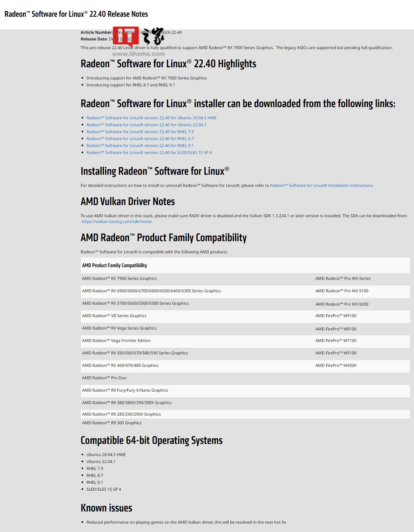The width and height of the screenshot is (414, 532).
Task: Click 'Radeon Software for Linux is compatible with the following AMD products'
Action: (154, 252)
